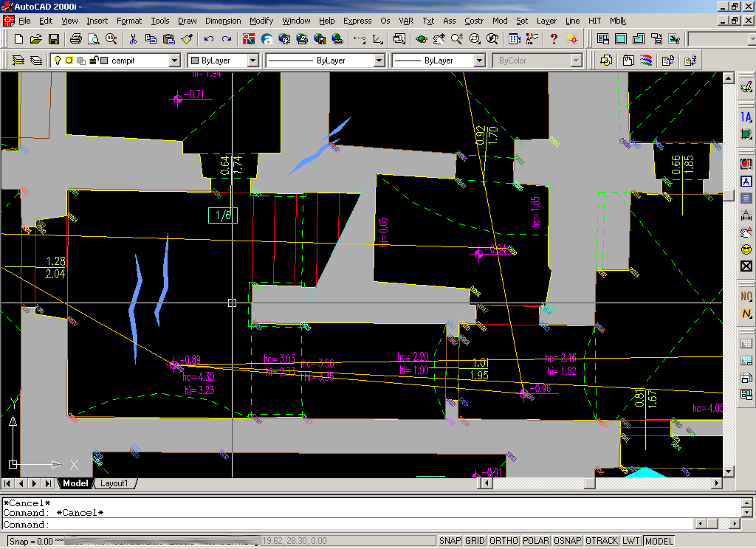Open the Modify menu
The image size is (756, 549).
tap(261, 21)
